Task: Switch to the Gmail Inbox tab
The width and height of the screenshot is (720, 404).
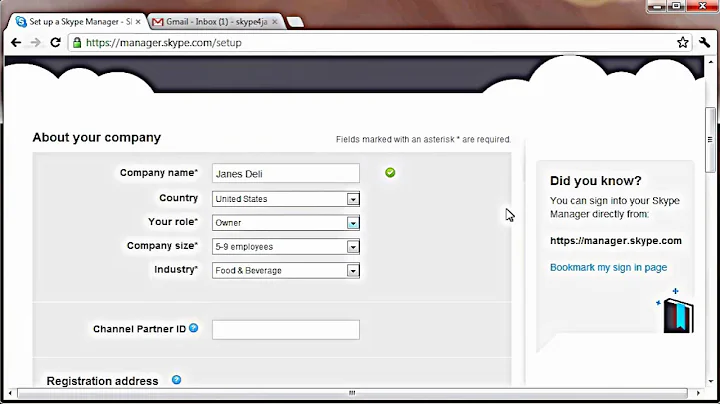Action: pos(216,22)
